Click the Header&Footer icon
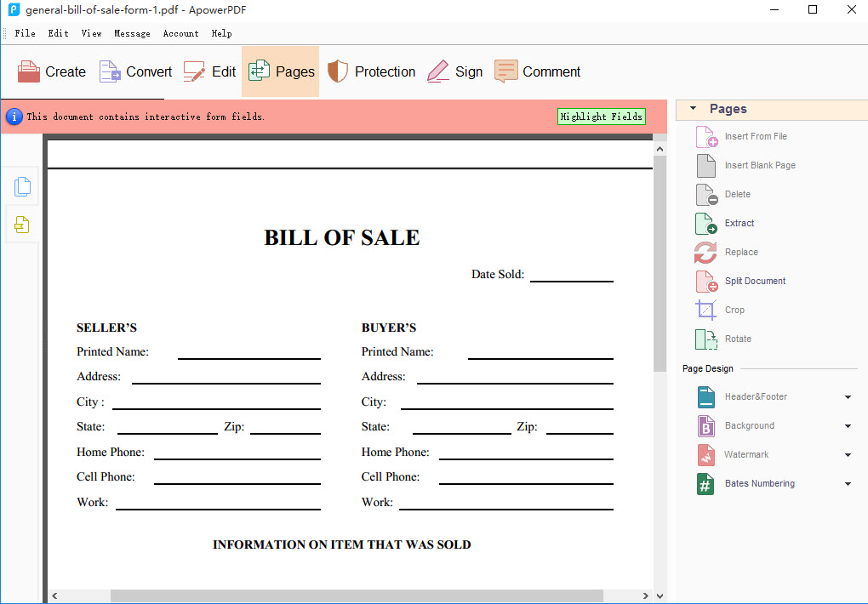The width and height of the screenshot is (868, 604). click(705, 397)
